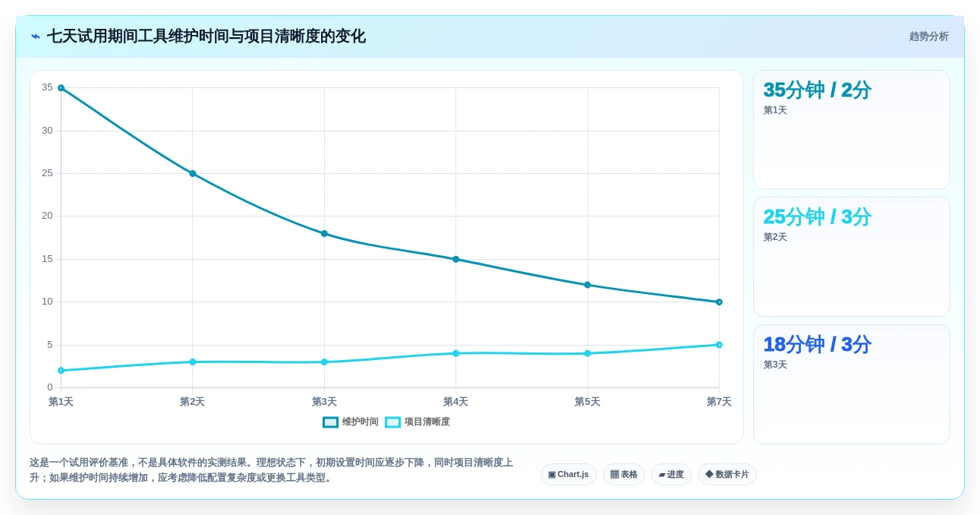
Task: Click the description paragraph starting 这是一个试用评价基准
Action: point(272,470)
